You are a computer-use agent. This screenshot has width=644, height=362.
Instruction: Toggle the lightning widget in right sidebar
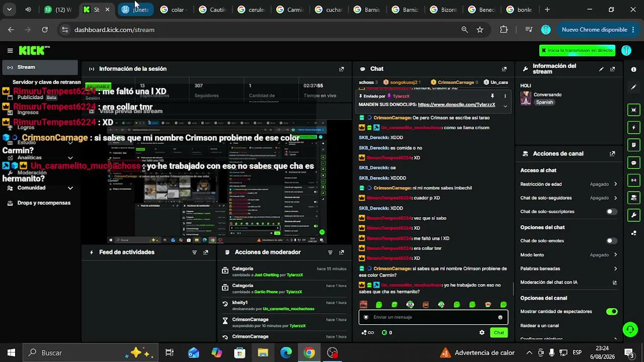click(633, 127)
